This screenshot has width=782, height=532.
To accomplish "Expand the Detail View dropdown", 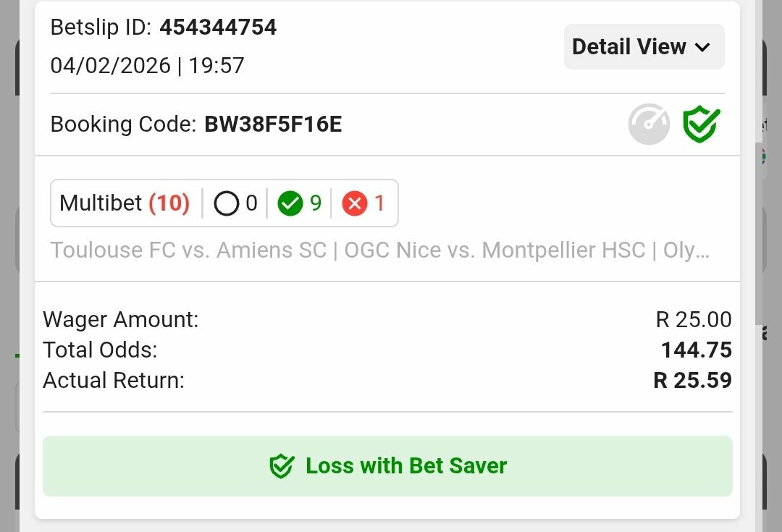I will (644, 47).
